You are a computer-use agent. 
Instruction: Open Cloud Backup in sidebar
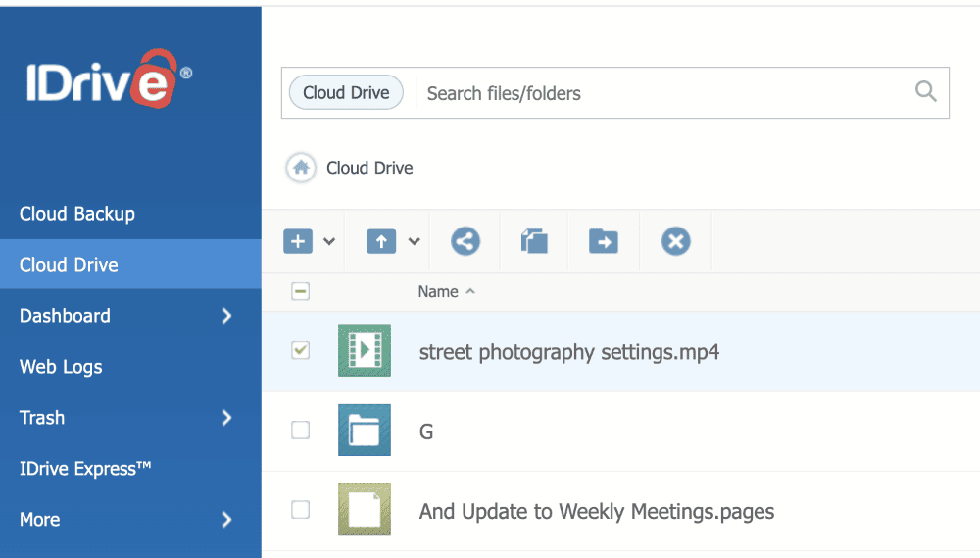click(x=77, y=214)
